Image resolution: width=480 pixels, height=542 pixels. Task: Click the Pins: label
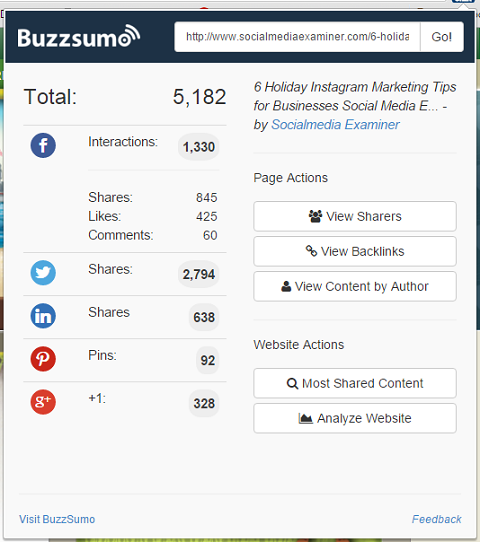(102, 355)
